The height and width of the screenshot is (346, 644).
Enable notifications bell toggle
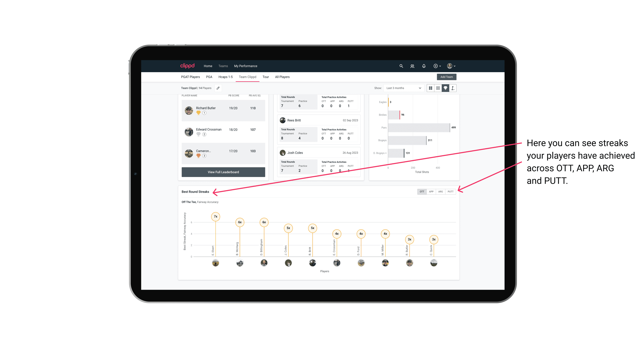click(423, 66)
